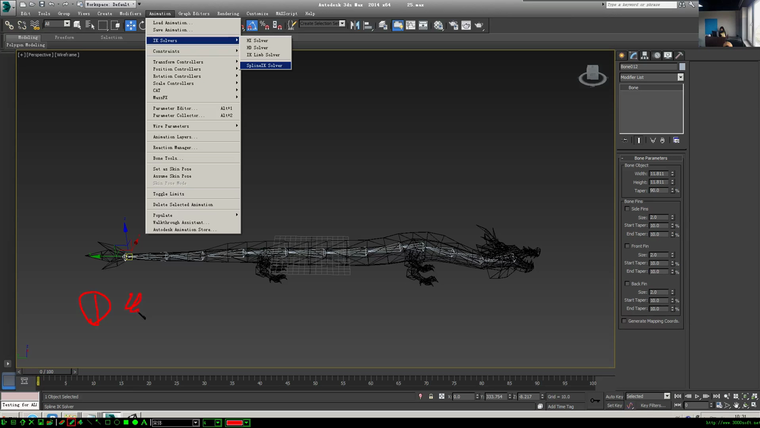
Task: Toggle the selection lock icon
Action: tap(432, 396)
